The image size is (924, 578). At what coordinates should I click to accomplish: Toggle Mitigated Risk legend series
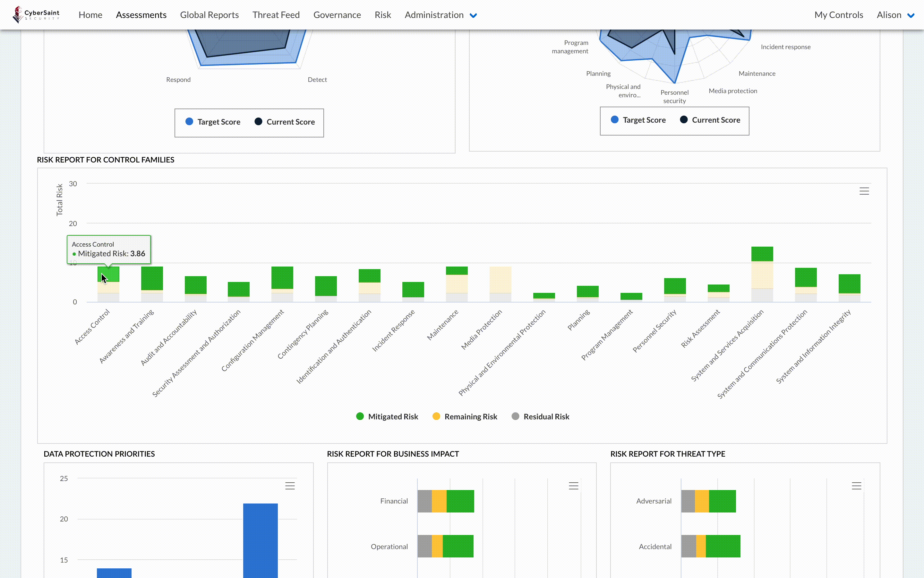(387, 416)
